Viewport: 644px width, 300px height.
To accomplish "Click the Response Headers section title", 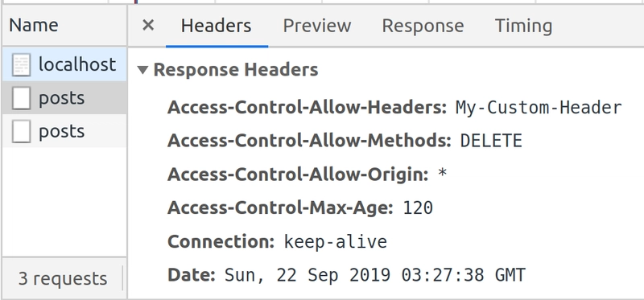I will pyautogui.click(x=236, y=69).
